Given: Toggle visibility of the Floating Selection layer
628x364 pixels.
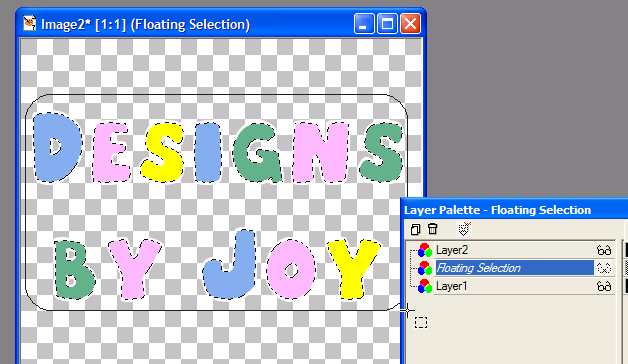Looking at the screenshot, I should point(604,268).
